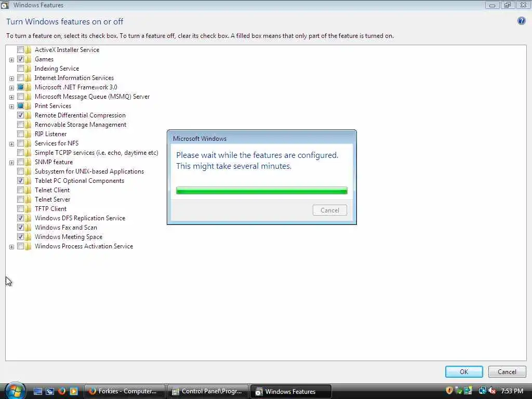Select ActiveX Installer Service label
The height and width of the screenshot is (399, 532).
pos(67,50)
